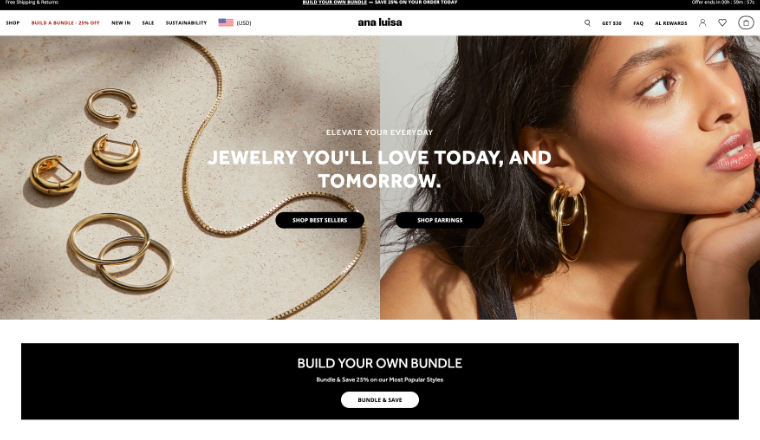Click Shop Earrings button
Image resolution: width=760 pixels, height=440 pixels.
click(440, 220)
